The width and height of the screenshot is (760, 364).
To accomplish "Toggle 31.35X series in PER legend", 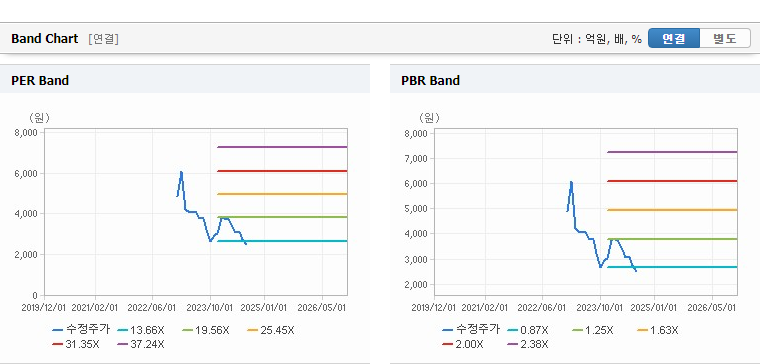I will (x=76, y=344).
